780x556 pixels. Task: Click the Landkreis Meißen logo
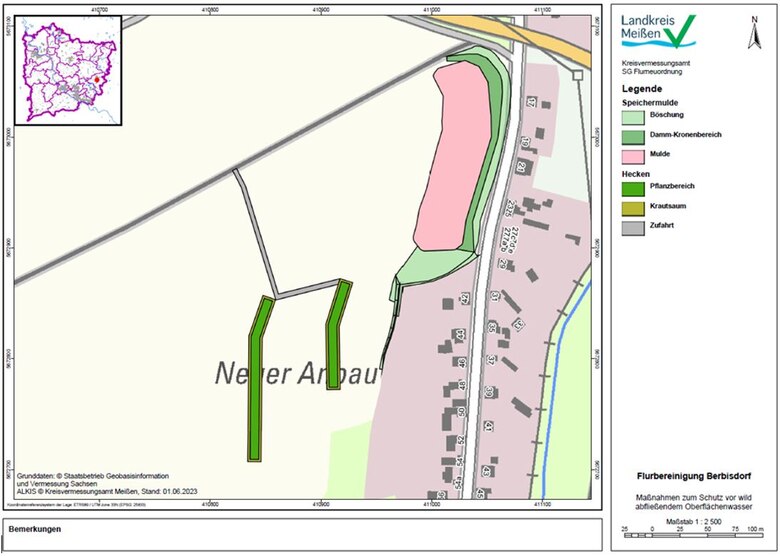[658, 31]
